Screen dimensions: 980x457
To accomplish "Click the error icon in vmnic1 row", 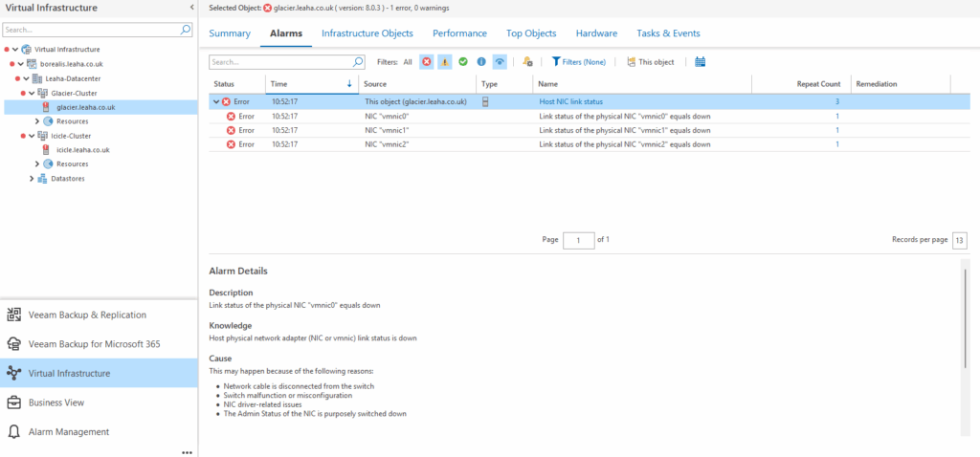I will pyautogui.click(x=231, y=130).
